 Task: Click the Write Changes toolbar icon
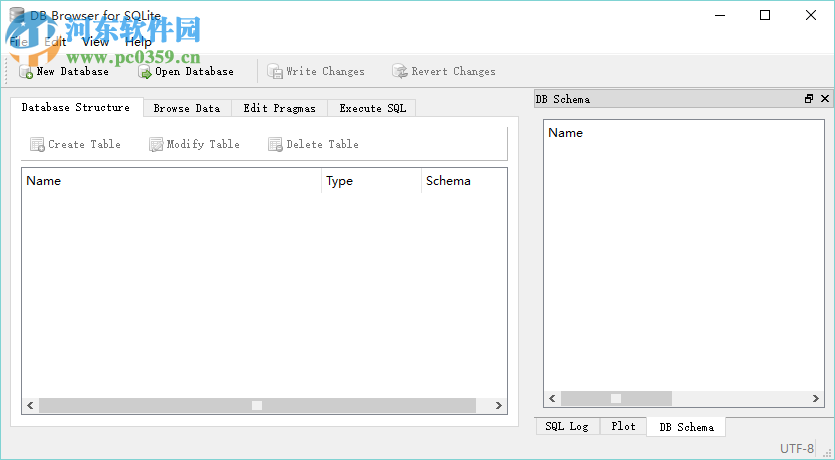click(275, 71)
